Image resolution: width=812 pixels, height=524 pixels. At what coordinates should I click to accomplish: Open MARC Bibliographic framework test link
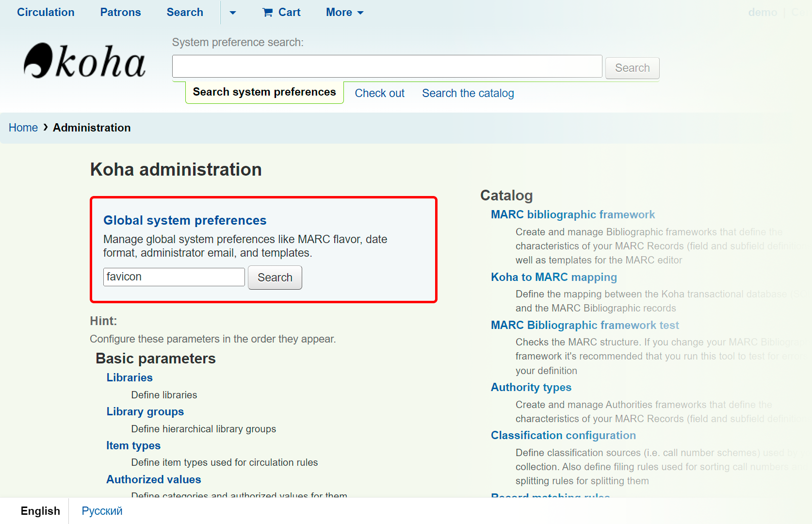click(x=585, y=325)
